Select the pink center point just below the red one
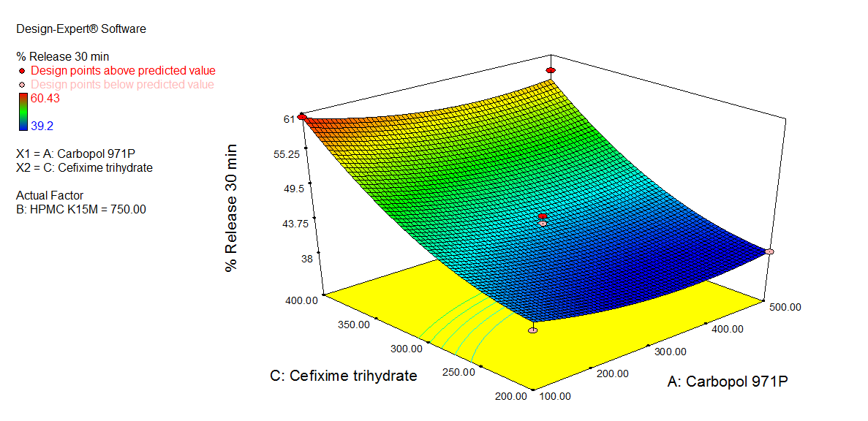The image size is (868, 421). pyautogui.click(x=543, y=224)
